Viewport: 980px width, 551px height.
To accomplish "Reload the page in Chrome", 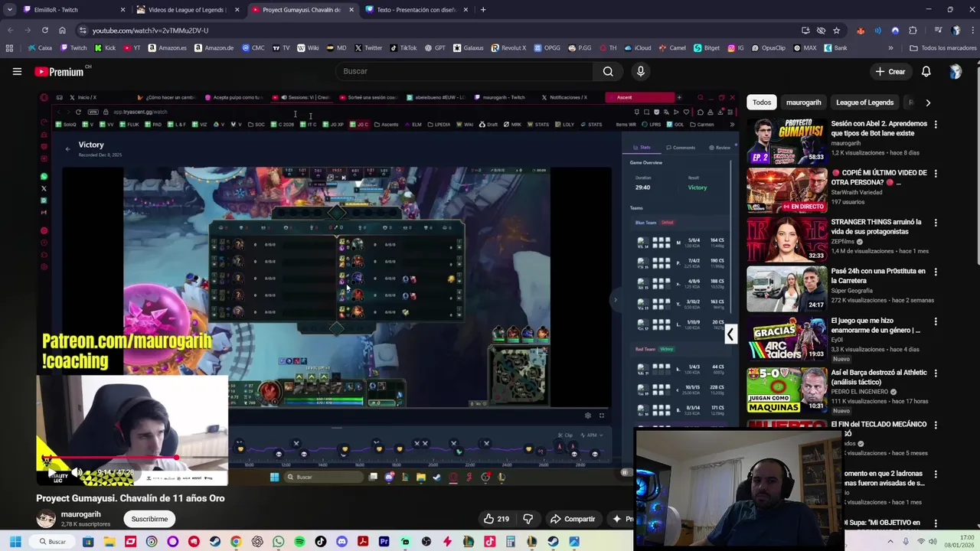I will tap(45, 31).
